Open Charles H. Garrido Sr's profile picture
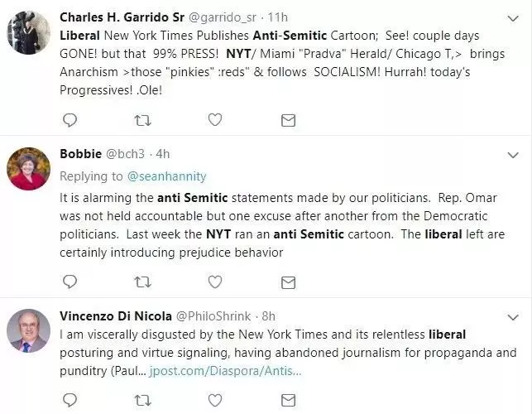Image resolution: width=532 pixels, height=414 pixels. tap(28, 32)
